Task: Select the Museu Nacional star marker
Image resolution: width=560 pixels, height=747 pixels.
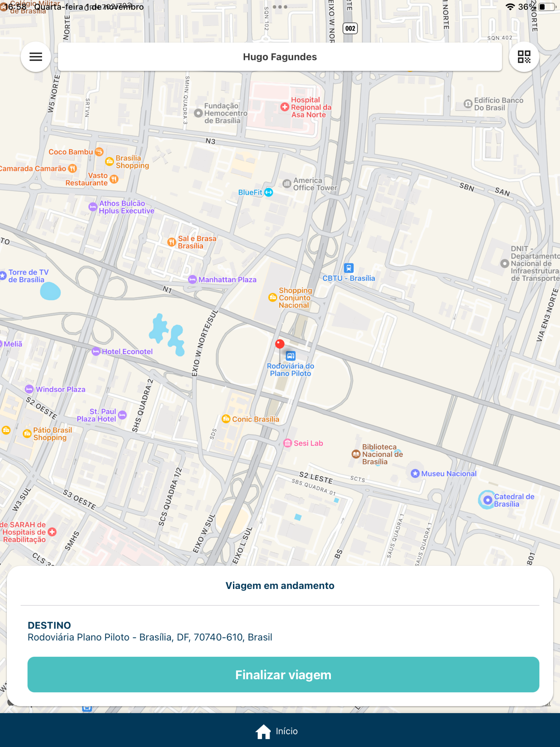Action: coord(415,474)
